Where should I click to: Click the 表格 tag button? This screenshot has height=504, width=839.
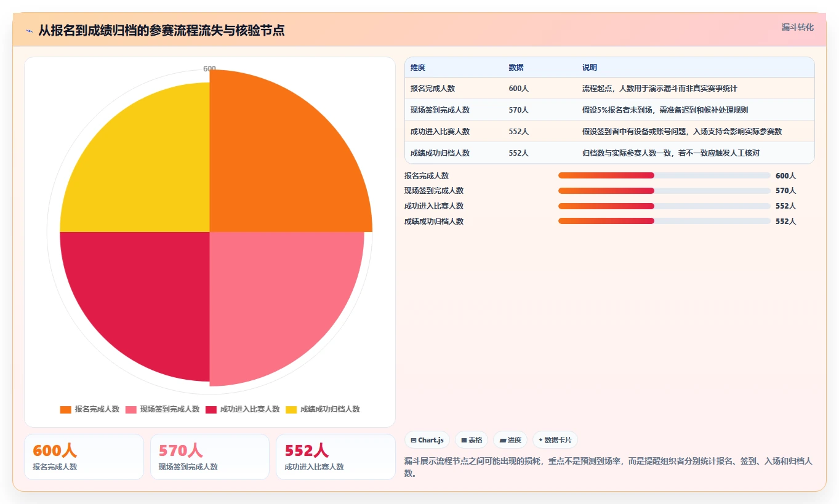[x=472, y=440]
